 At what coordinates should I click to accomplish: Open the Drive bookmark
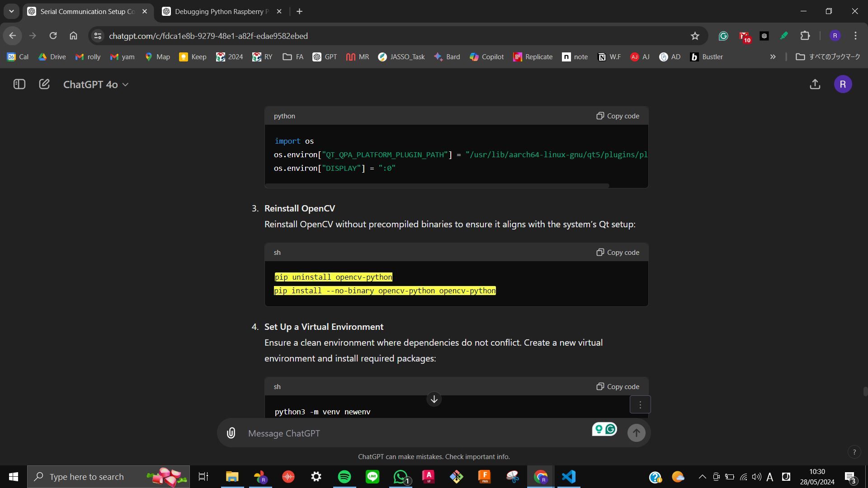pos(52,57)
